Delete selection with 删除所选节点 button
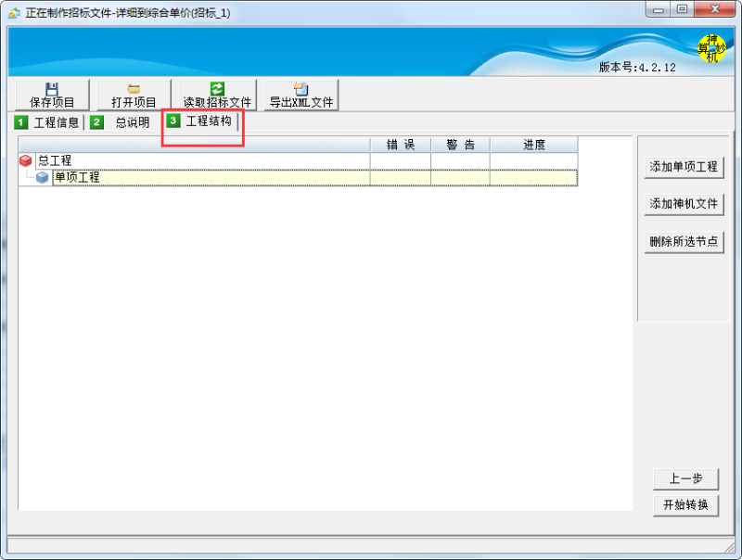This screenshot has height=560, width=742. (684, 242)
